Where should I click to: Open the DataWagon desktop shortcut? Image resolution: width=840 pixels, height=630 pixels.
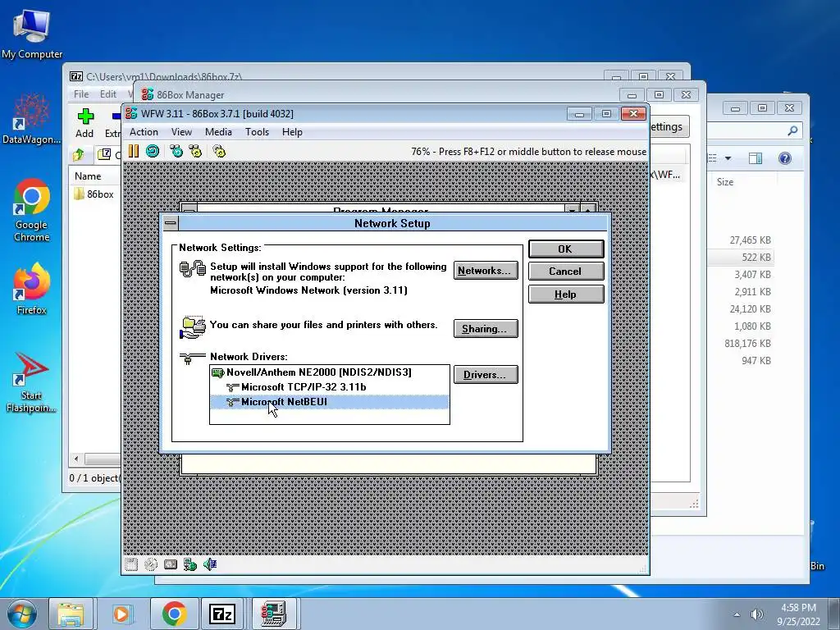[x=32, y=119]
